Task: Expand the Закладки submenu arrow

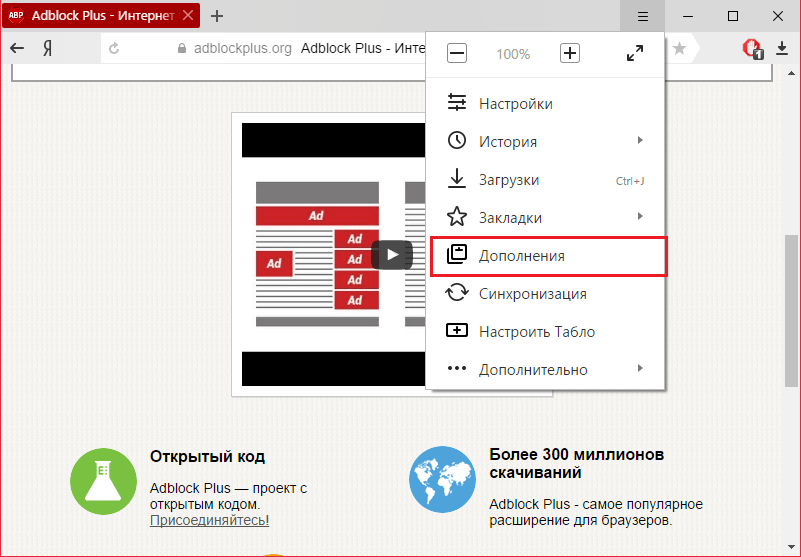Action: [640, 217]
